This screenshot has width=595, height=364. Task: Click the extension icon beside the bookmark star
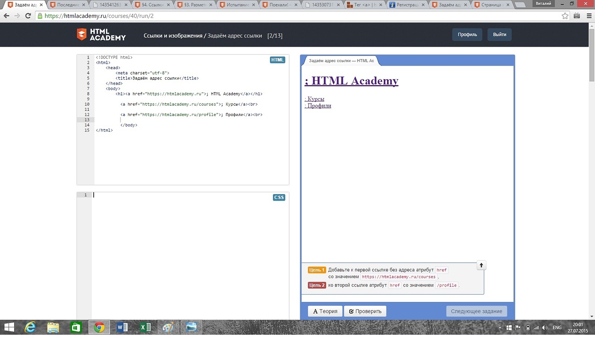point(577,16)
